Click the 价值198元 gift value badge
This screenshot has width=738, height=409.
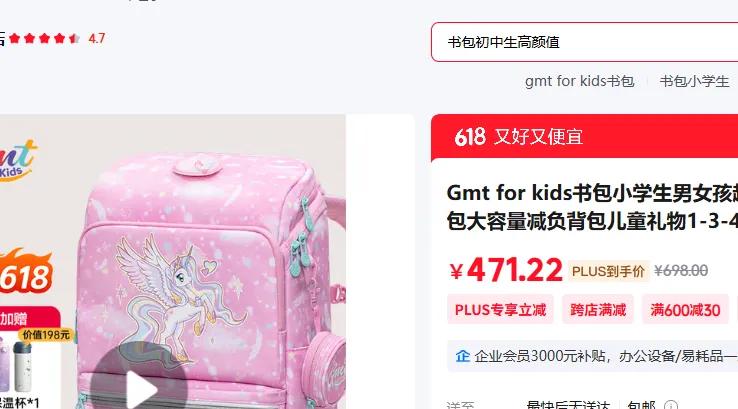[46, 335]
